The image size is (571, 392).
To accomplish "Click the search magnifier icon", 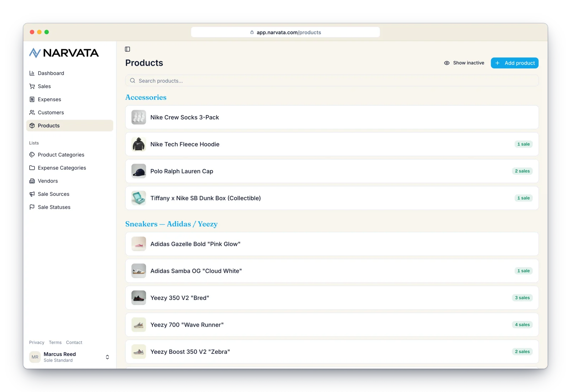I will (x=132, y=81).
